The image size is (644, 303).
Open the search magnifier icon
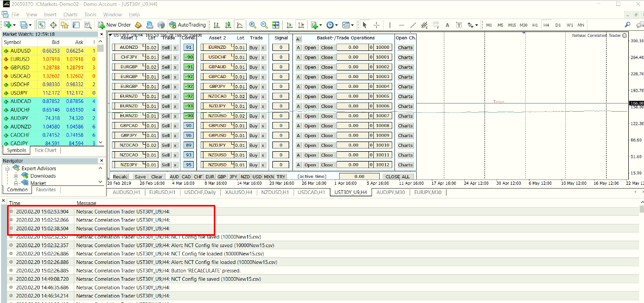tap(628, 25)
